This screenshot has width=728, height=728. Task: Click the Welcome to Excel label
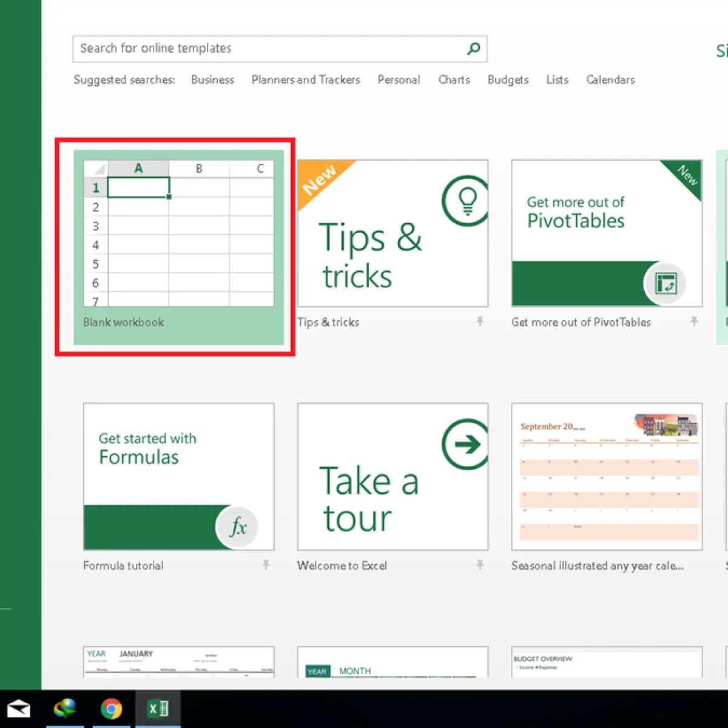tap(342, 565)
